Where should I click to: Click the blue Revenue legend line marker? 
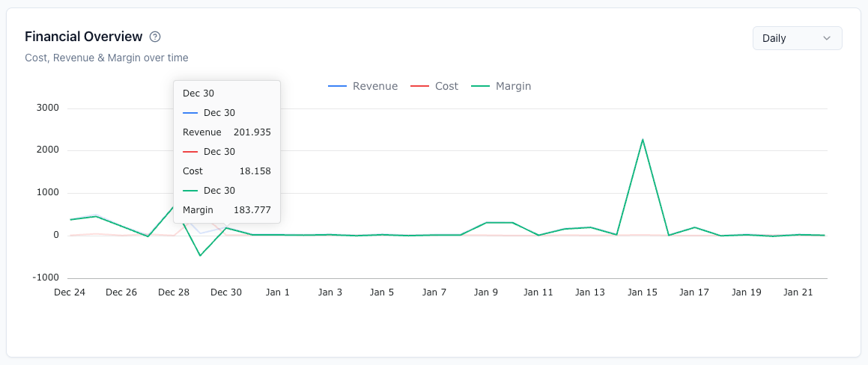338,86
